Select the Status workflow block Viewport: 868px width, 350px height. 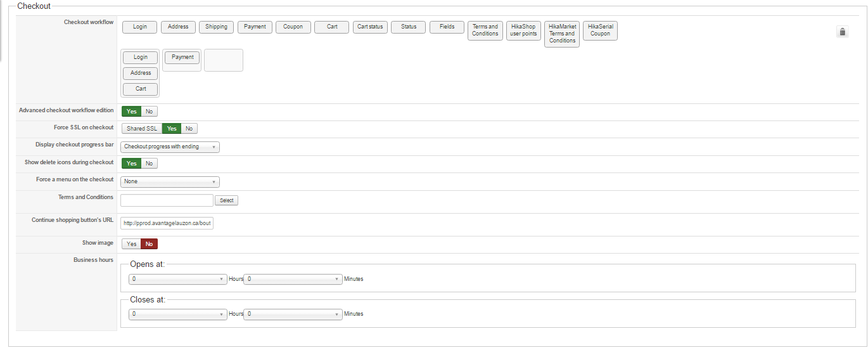[x=409, y=27]
